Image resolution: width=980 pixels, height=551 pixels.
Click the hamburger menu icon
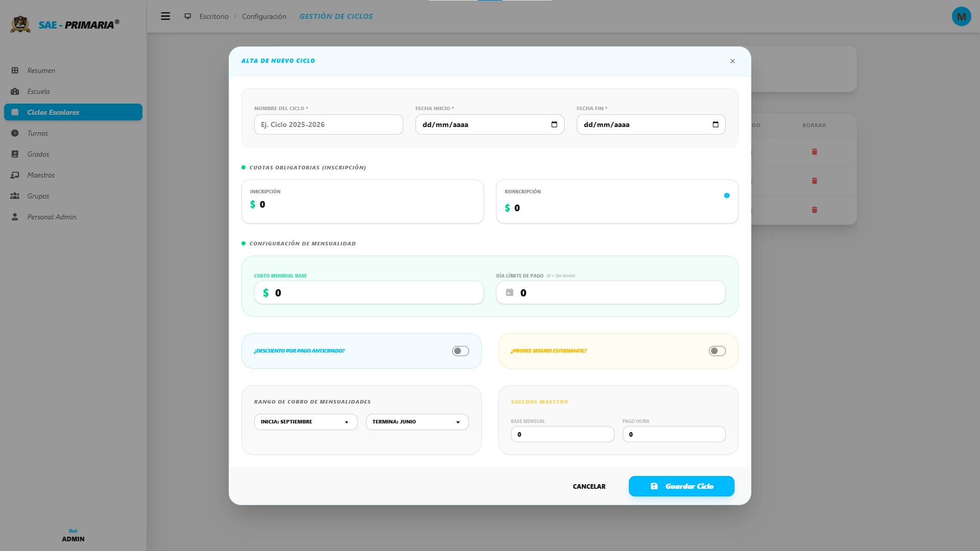click(165, 16)
